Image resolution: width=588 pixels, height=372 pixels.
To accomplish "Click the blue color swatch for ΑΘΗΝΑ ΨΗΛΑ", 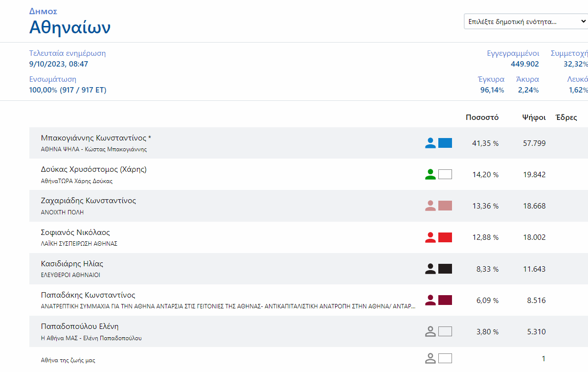I will click(445, 143).
